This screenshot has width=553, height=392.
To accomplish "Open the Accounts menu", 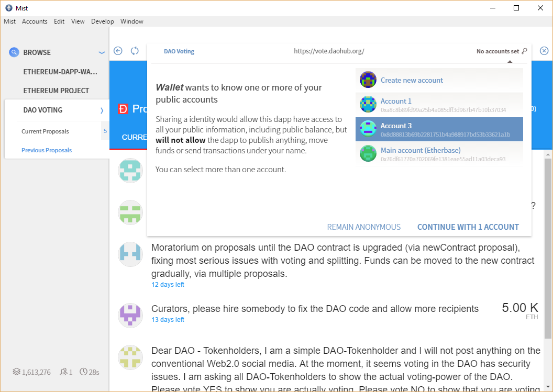I will [x=35, y=21].
